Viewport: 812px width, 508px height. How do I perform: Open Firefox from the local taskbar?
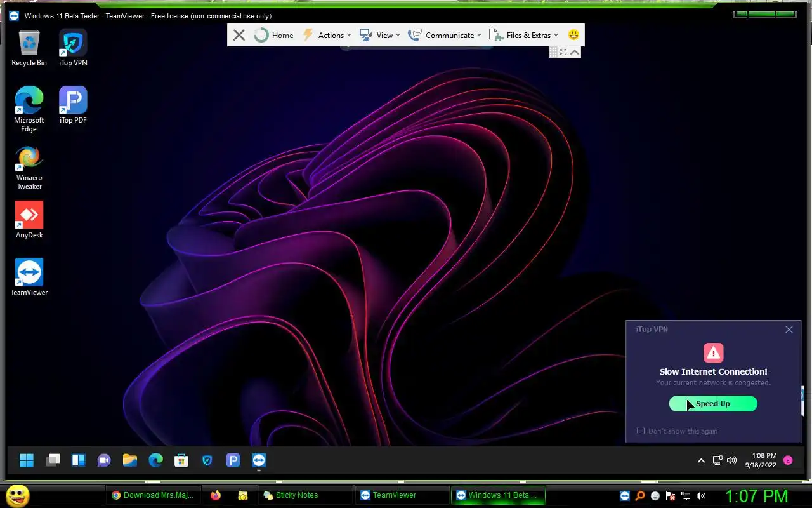(x=216, y=495)
